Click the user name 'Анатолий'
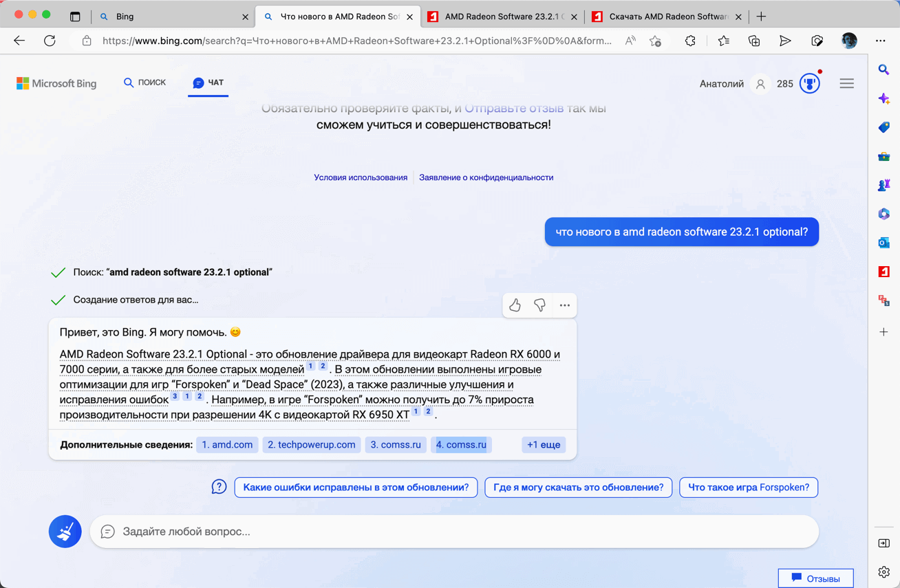 [722, 84]
